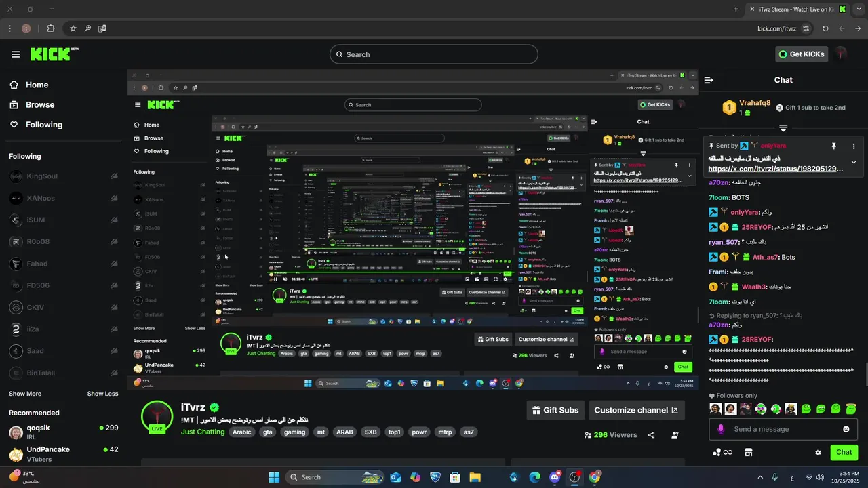The image size is (868, 488).
Task: Share the stream using the share icon
Action: click(651, 435)
